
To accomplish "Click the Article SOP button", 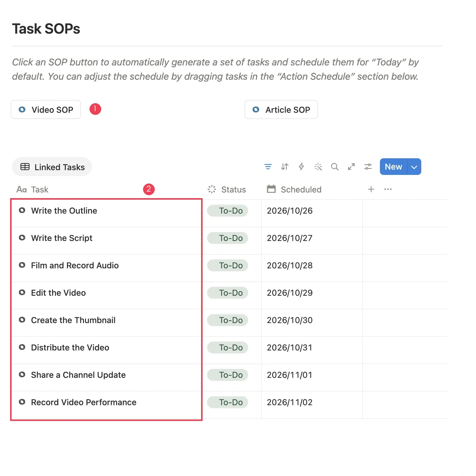I will coord(281,109).
